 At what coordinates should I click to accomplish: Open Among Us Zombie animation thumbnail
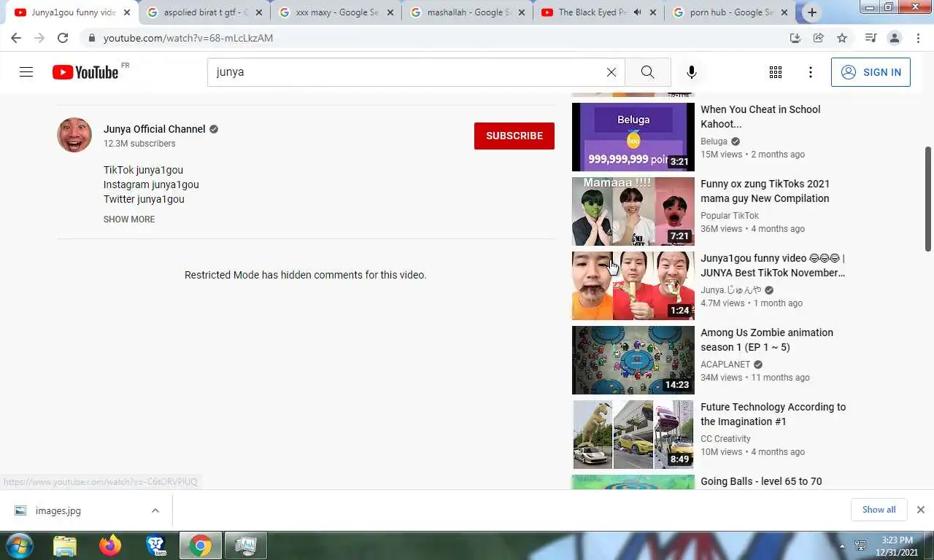(633, 360)
